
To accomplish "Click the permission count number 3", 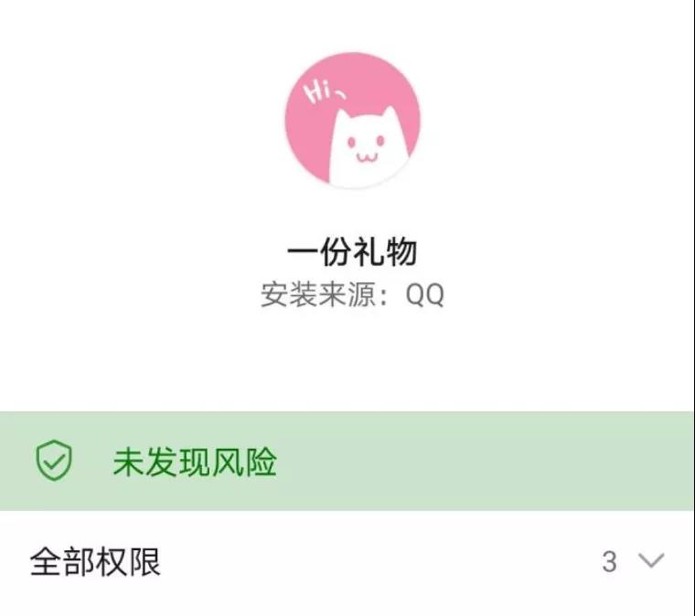I will pos(609,561).
